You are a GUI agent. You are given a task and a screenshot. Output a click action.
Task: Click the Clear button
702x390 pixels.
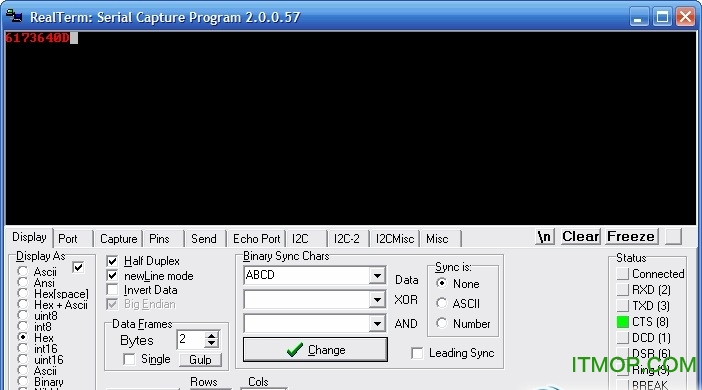point(580,236)
